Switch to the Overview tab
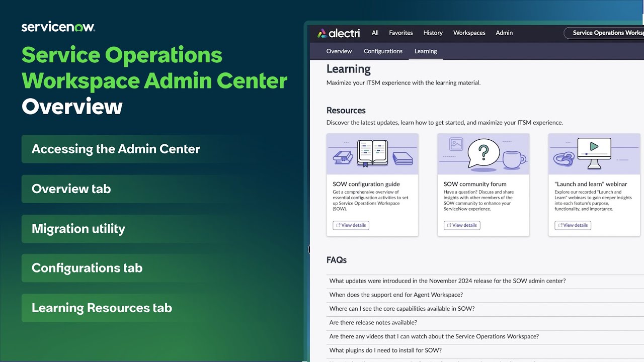 click(x=339, y=51)
